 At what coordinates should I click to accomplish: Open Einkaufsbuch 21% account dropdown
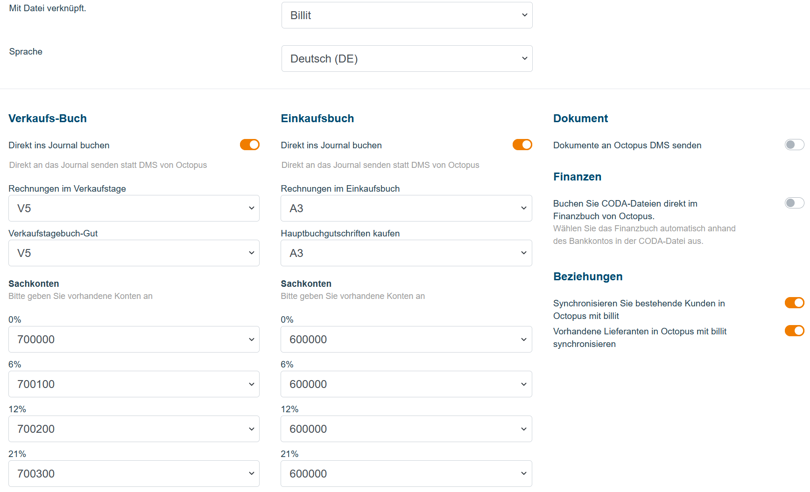click(x=406, y=473)
